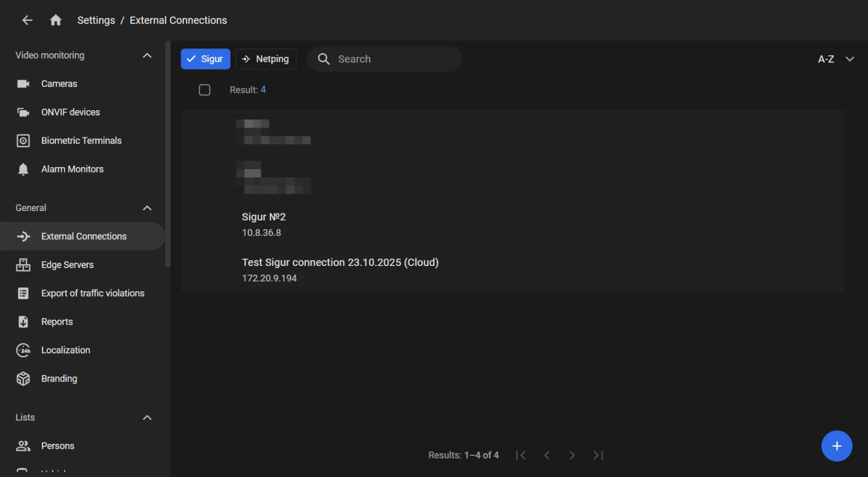Open the home page icon
Image resolution: width=868 pixels, height=477 pixels.
[55, 20]
